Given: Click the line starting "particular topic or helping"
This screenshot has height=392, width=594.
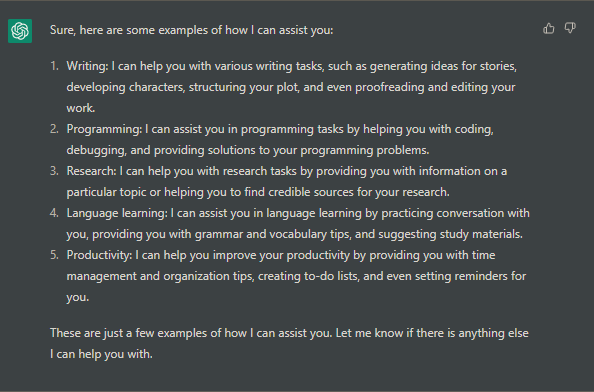Looking at the screenshot, I should (258, 192).
